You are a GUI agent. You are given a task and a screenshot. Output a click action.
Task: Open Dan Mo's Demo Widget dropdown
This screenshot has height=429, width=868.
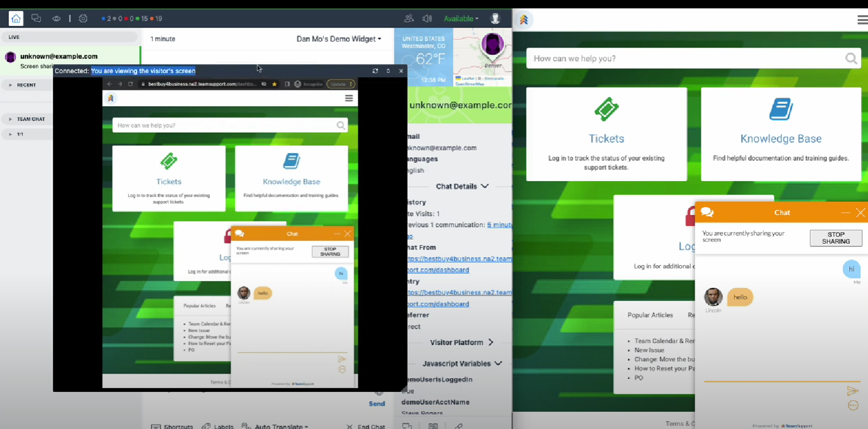pos(338,39)
